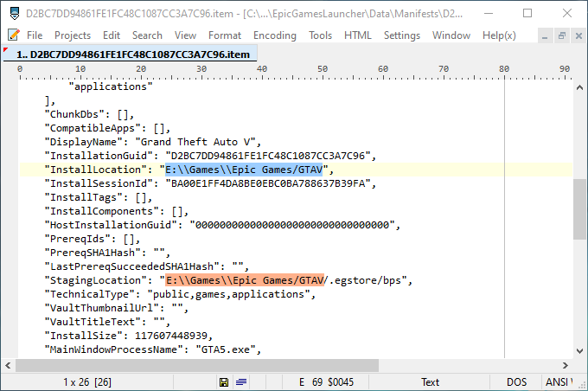Close the inner document with the X icon
588x391 pixels.
(x=578, y=36)
